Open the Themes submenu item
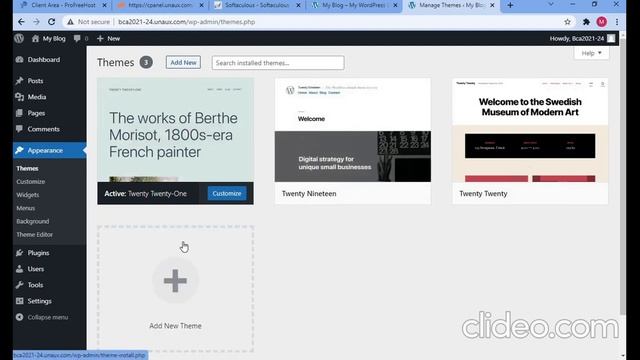640x360 pixels. (x=27, y=168)
